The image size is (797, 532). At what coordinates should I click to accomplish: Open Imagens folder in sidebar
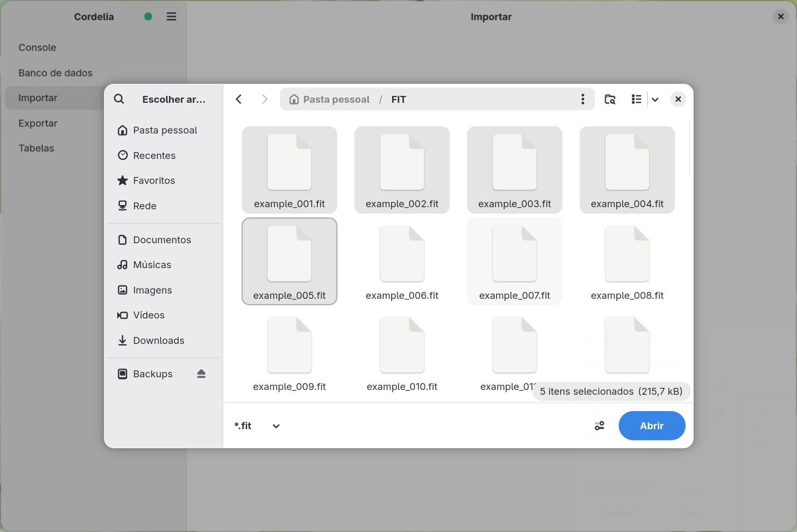pos(164,290)
